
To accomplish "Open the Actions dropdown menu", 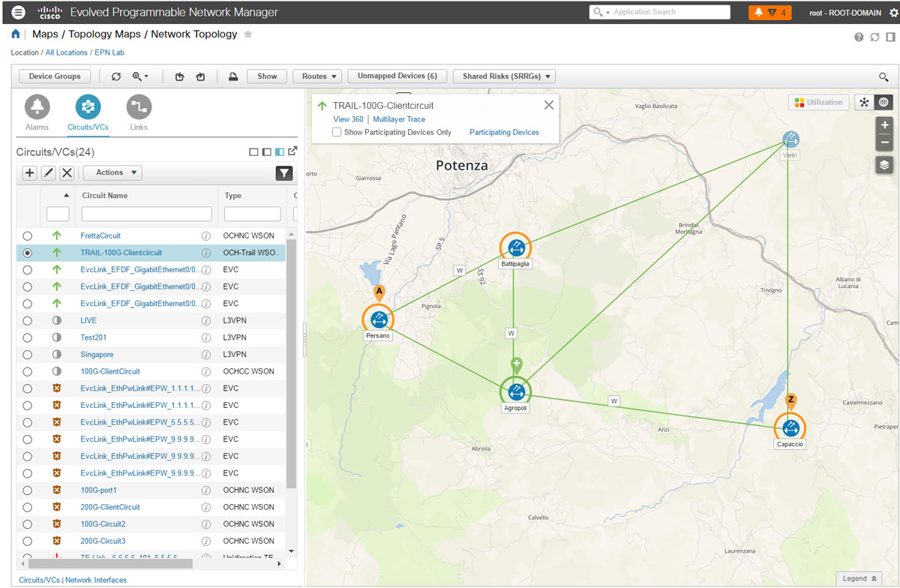I will 112,172.
